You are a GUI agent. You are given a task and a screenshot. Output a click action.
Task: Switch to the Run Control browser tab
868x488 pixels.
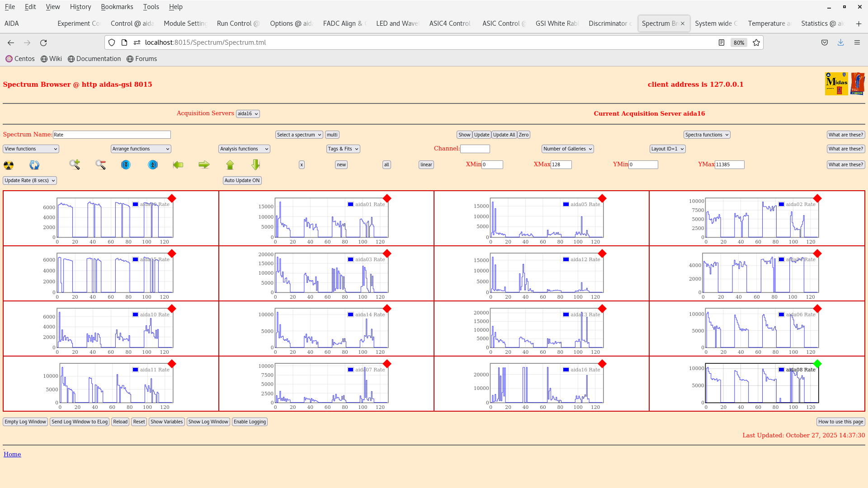[238, 23]
